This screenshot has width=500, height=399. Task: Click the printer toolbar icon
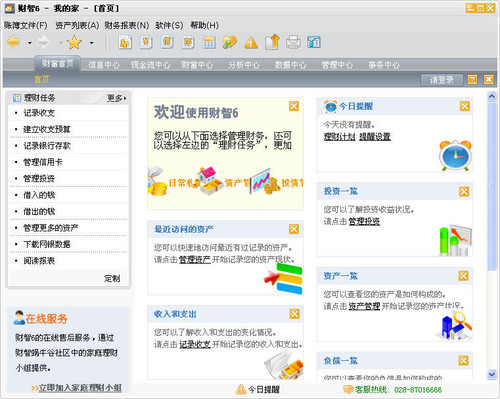[x=293, y=42]
